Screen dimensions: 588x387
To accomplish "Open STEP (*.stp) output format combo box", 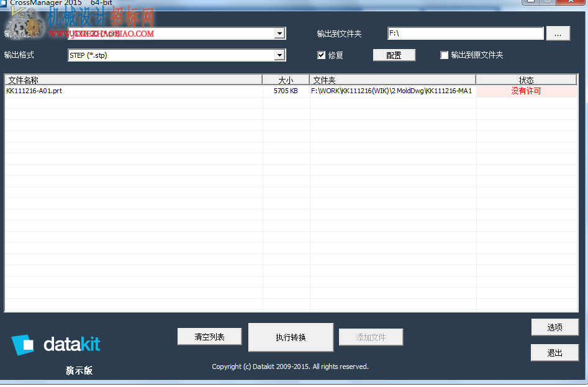I will pyautogui.click(x=176, y=55).
